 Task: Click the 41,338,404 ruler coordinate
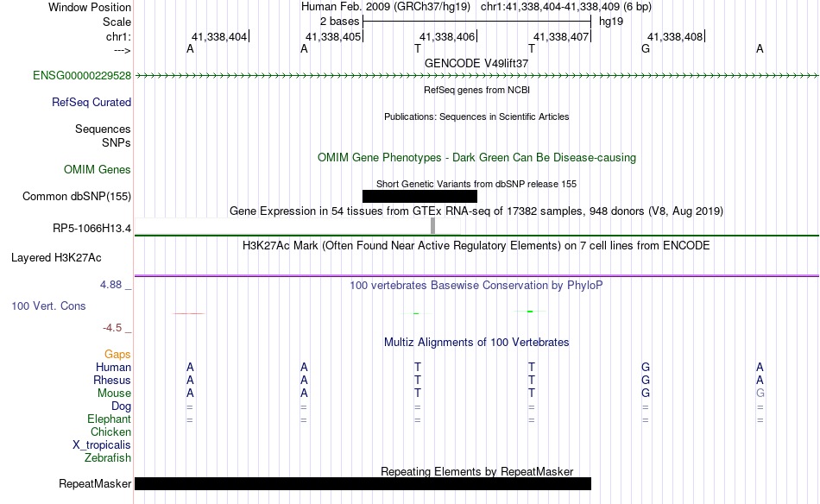point(219,36)
